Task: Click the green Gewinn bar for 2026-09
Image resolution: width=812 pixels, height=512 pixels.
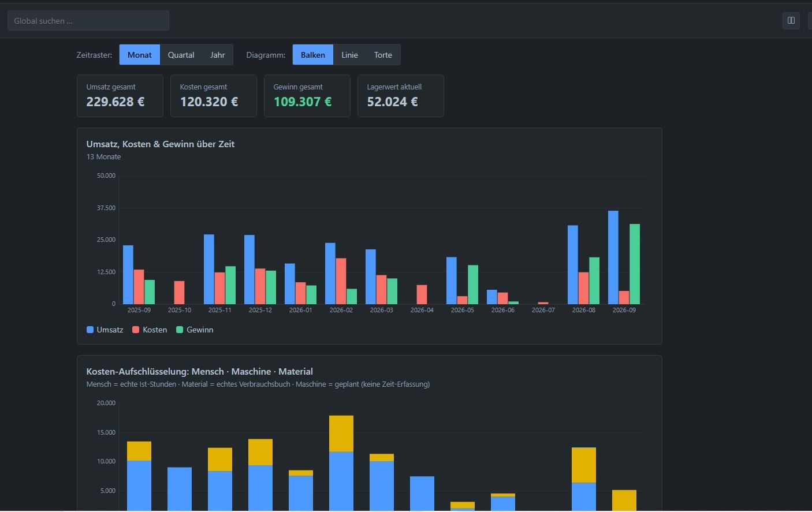Action: coord(635,264)
